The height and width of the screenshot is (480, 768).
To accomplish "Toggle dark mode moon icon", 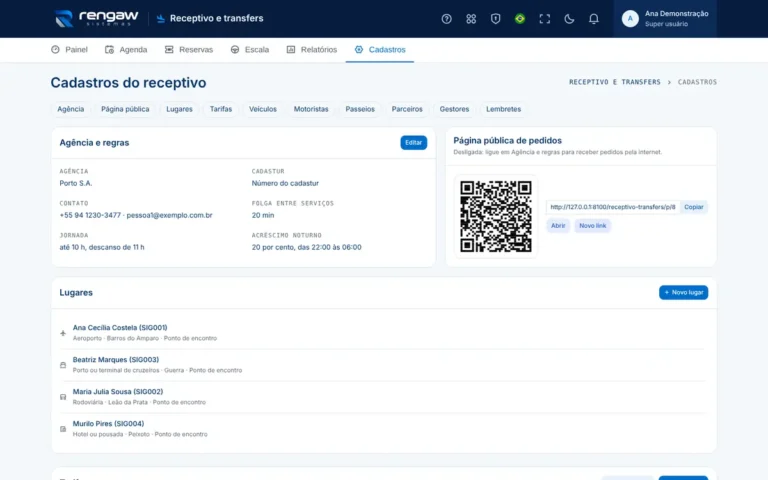I will (569, 19).
